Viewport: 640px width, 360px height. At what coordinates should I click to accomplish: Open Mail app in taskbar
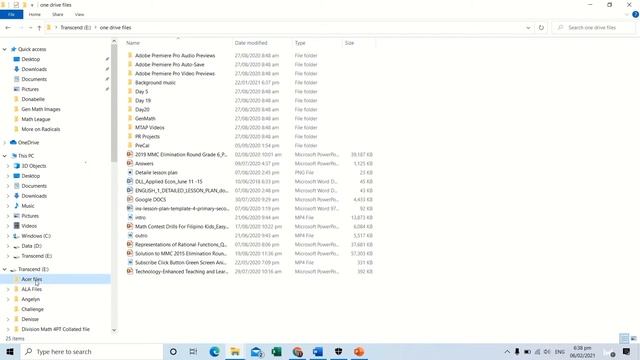point(256,352)
